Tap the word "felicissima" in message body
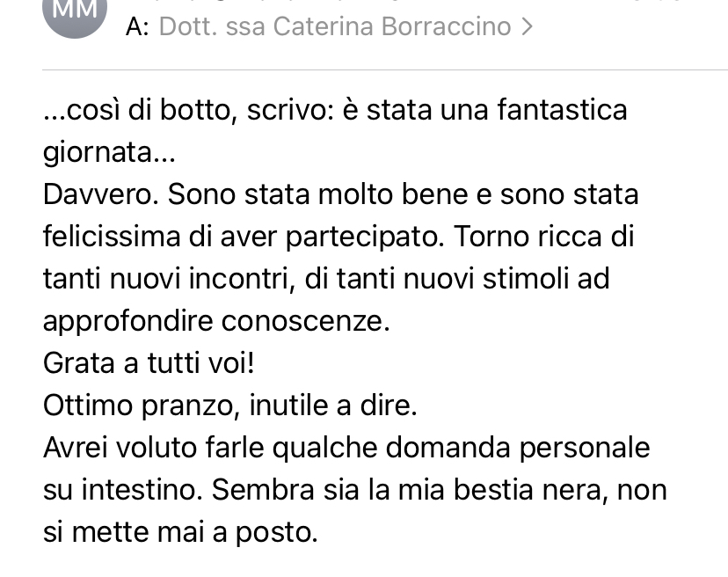This screenshot has width=728, height=577. click(112, 237)
